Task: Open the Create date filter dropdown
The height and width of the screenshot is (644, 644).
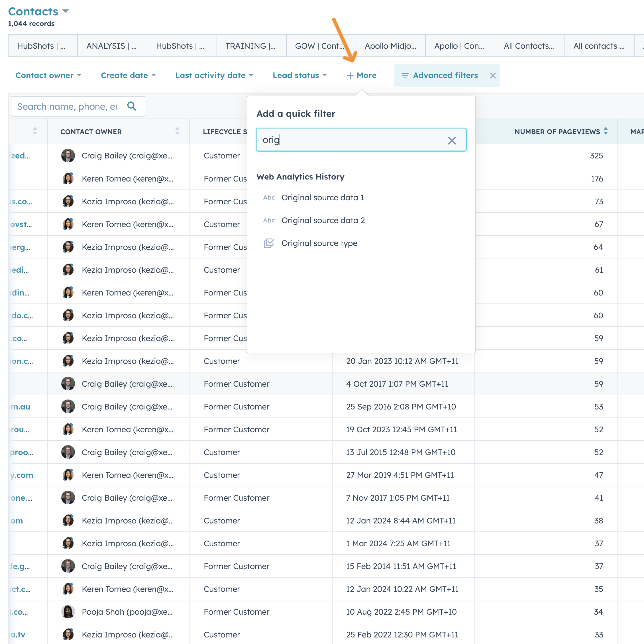Action: click(128, 76)
